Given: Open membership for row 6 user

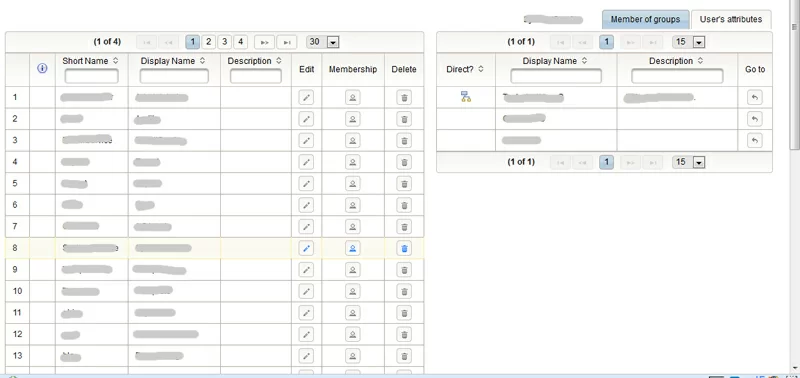Looking at the screenshot, I should (353, 205).
